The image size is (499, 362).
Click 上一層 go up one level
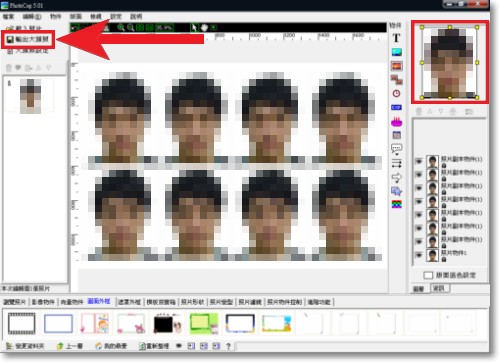pyautogui.click(x=70, y=346)
